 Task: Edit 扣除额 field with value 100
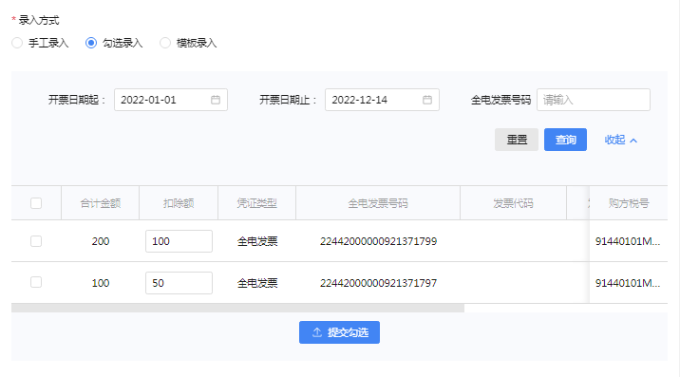(x=179, y=241)
